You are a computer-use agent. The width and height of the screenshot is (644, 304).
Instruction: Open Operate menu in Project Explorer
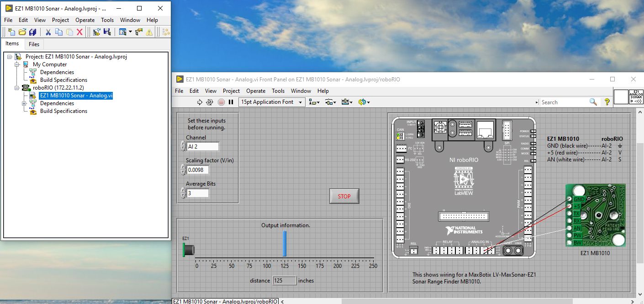[x=85, y=20]
